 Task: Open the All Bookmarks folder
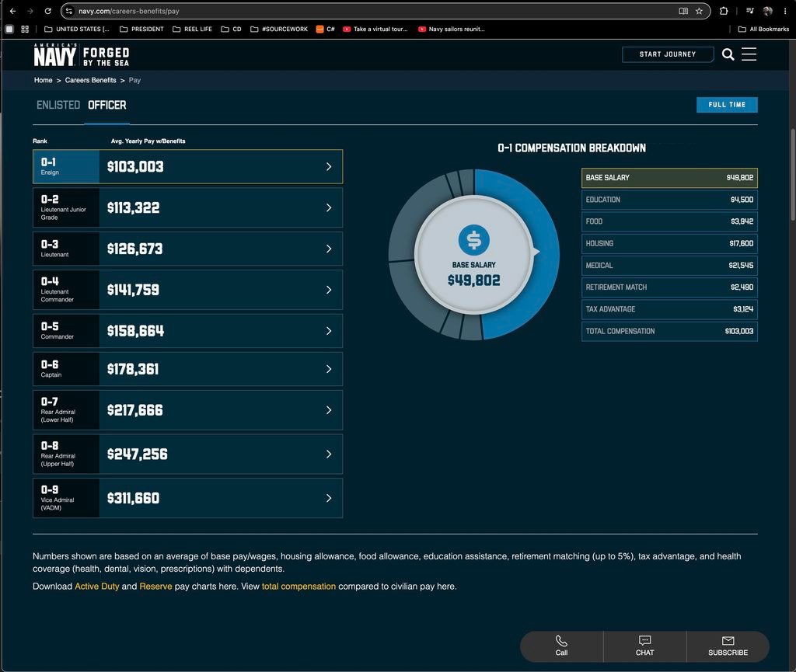pos(763,29)
